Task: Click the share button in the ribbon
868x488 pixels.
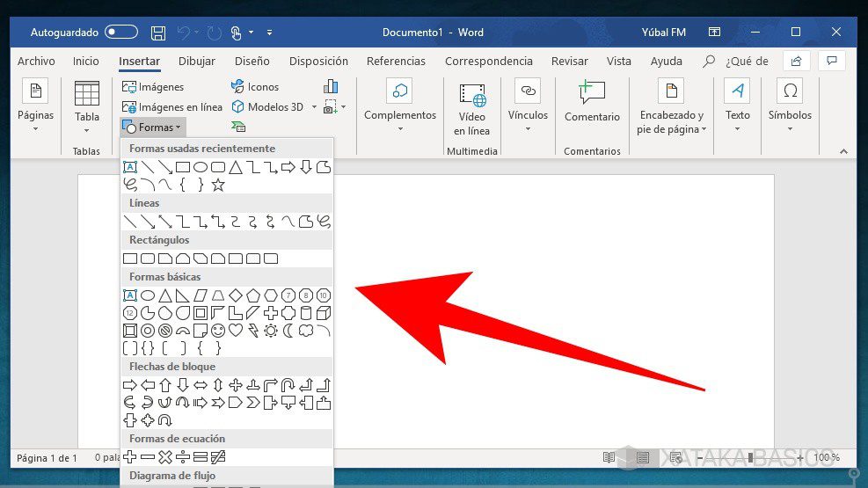Action: (797, 61)
